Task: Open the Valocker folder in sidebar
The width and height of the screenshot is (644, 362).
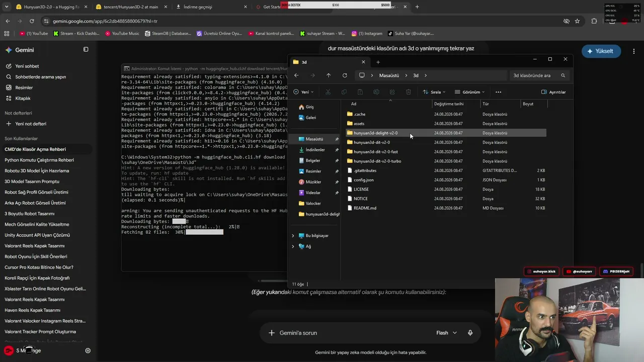Action: tap(309, 203)
